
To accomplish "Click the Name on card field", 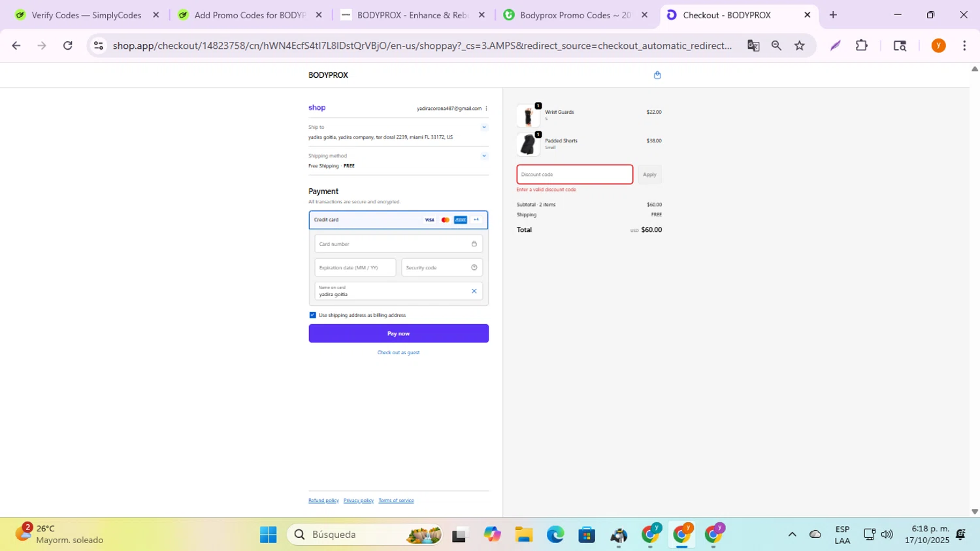I will point(399,291).
